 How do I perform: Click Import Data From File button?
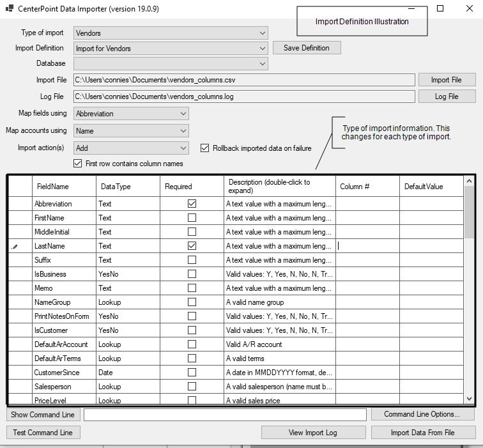pyautogui.click(x=423, y=433)
